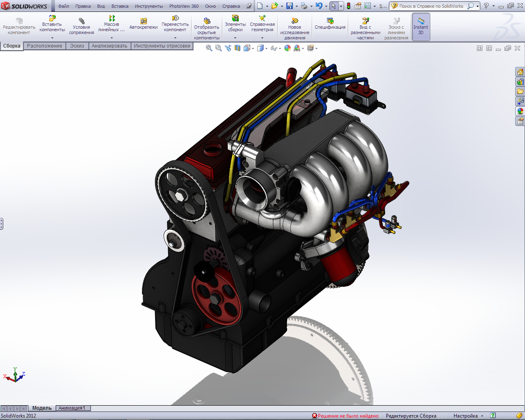The width and height of the screenshot is (525, 420).
Task: Click the Print icon
Action: click(x=304, y=6)
